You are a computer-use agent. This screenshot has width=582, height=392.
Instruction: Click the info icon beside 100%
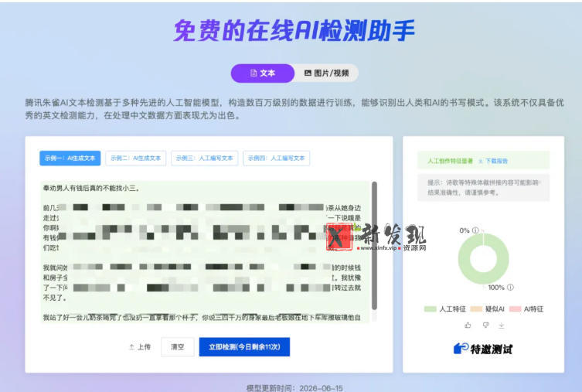[510, 287]
